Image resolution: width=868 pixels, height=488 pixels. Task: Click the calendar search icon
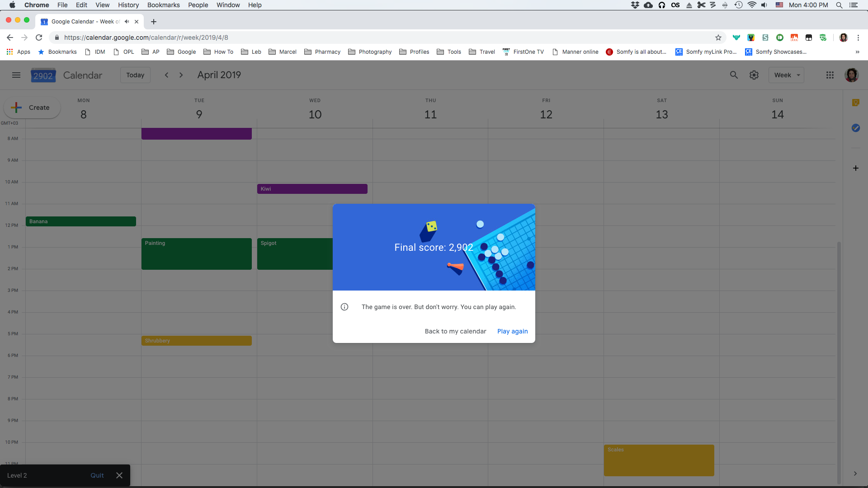coord(734,75)
